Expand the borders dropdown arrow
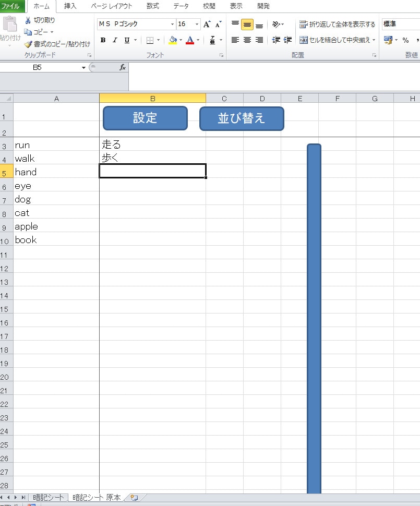420x506 pixels. point(158,40)
